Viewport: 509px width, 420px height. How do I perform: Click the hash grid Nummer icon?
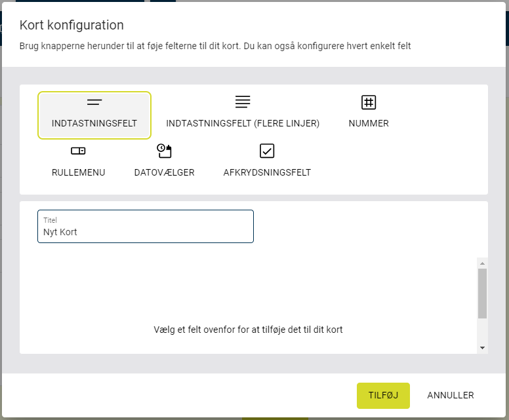(x=369, y=102)
